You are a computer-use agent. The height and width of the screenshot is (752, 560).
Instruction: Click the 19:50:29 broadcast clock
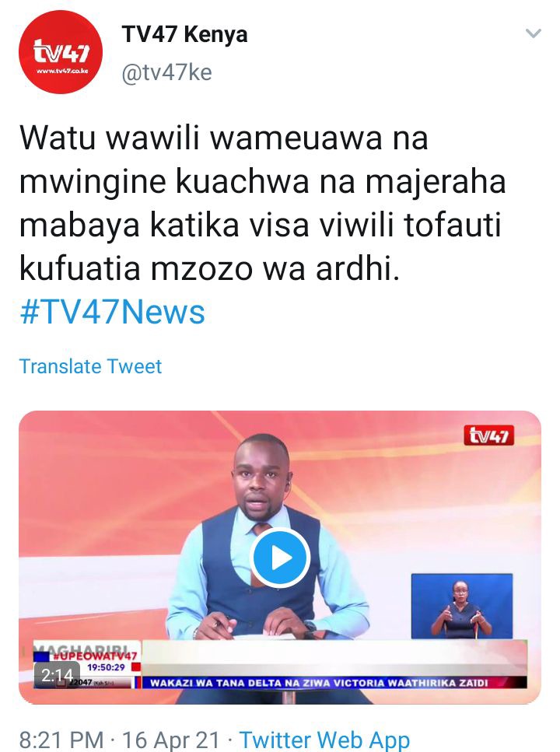[106, 667]
